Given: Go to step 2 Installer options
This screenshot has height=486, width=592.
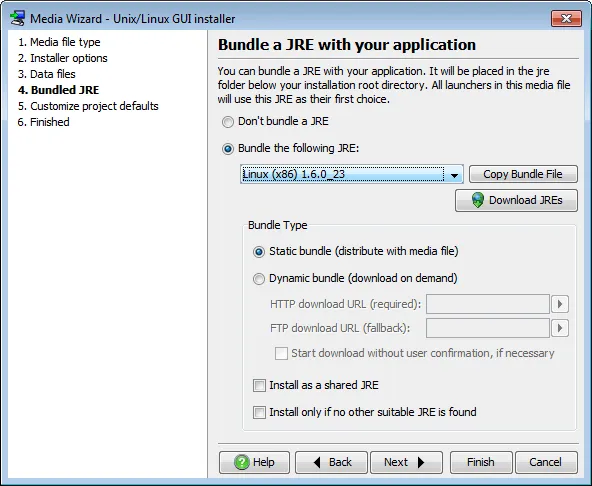Looking at the screenshot, I should (63, 58).
